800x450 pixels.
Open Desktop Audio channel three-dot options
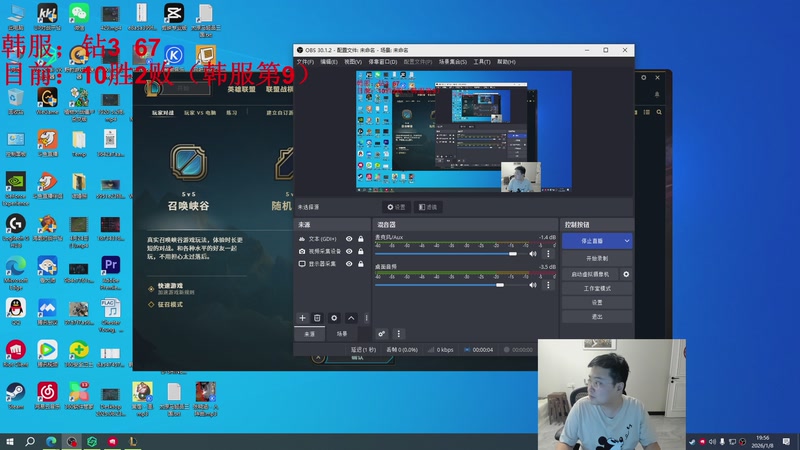[548, 285]
